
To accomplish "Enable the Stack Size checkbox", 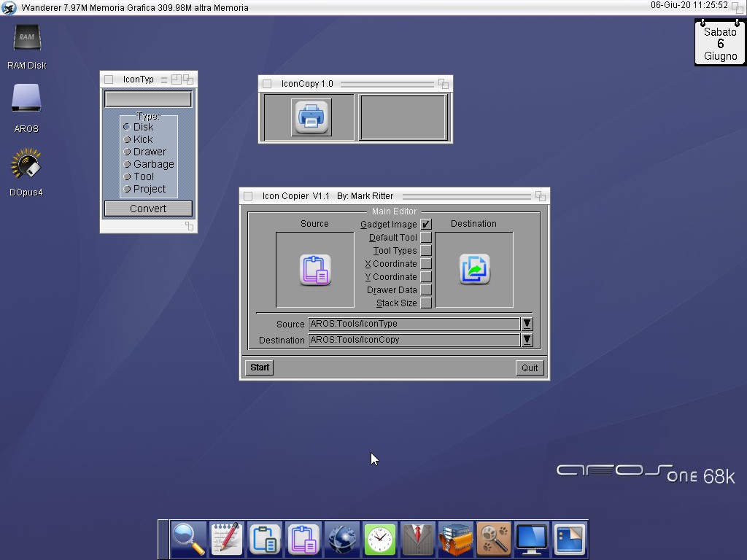I will click(426, 303).
